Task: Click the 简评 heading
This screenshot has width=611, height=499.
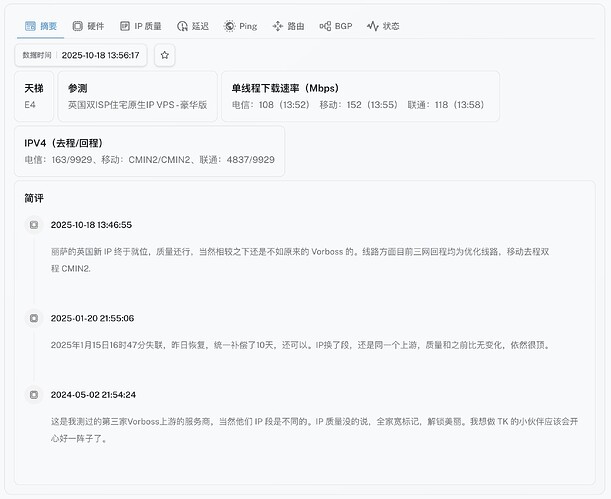Action: pyautogui.click(x=34, y=198)
